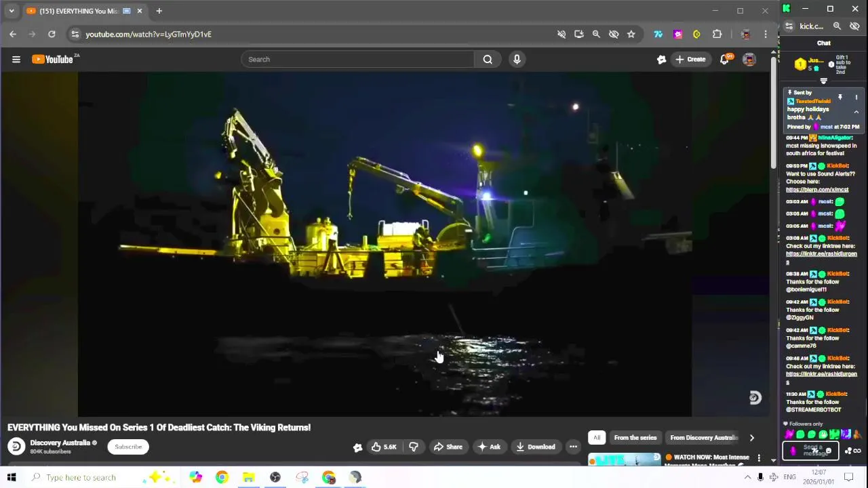Toggle tracking eye icon in Kick window
Image resolution: width=868 pixels, height=488 pixels.
tap(854, 26)
